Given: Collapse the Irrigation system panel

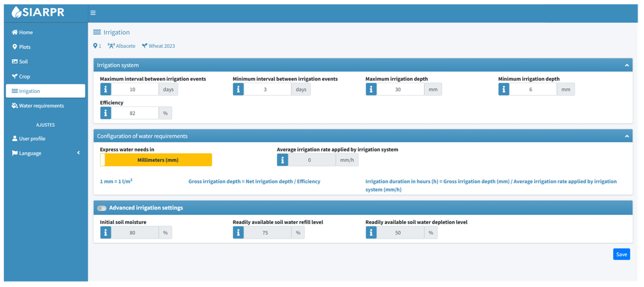Looking at the screenshot, I should point(627,65).
